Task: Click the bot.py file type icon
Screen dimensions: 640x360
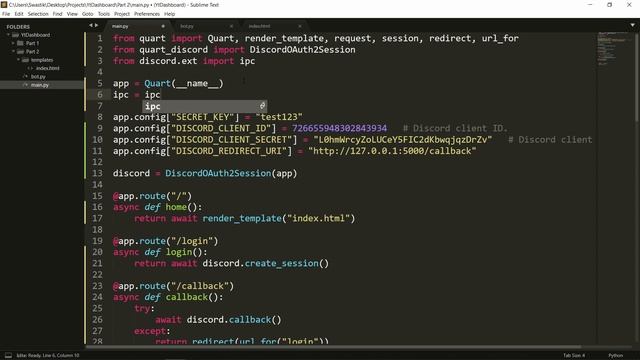Action: 25,76
